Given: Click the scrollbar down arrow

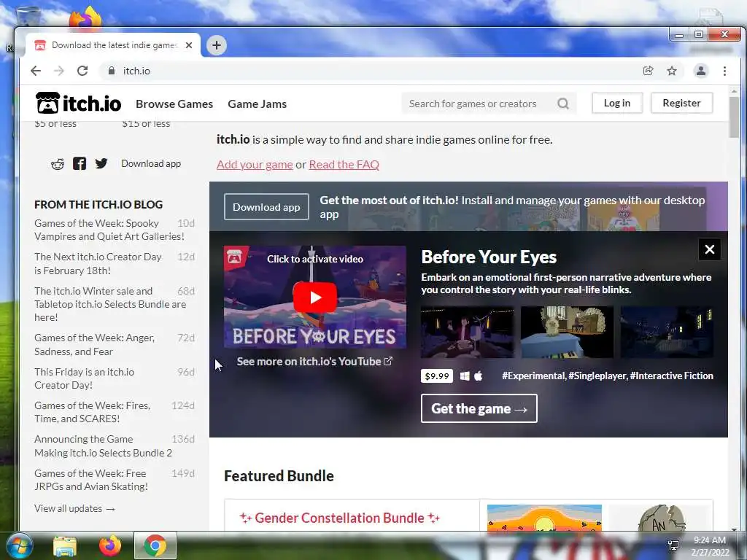Looking at the screenshot, I should (734, 528).
